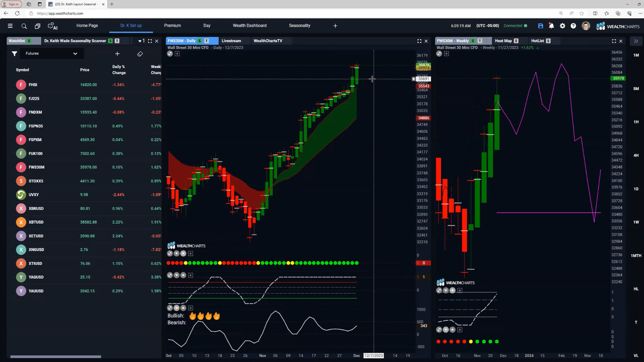Screen dimensions: 644x362
Task: Select the 1D timeframe button
Action: (636, 189)
